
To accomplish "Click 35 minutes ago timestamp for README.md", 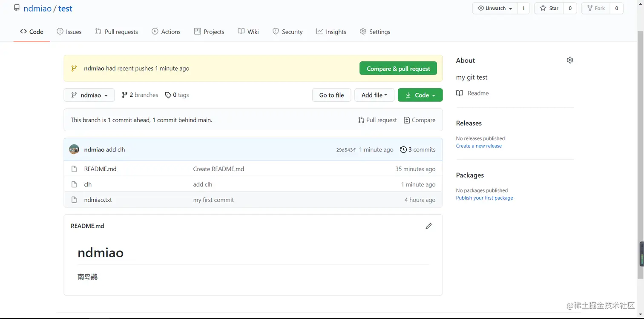I will [415, 169].
